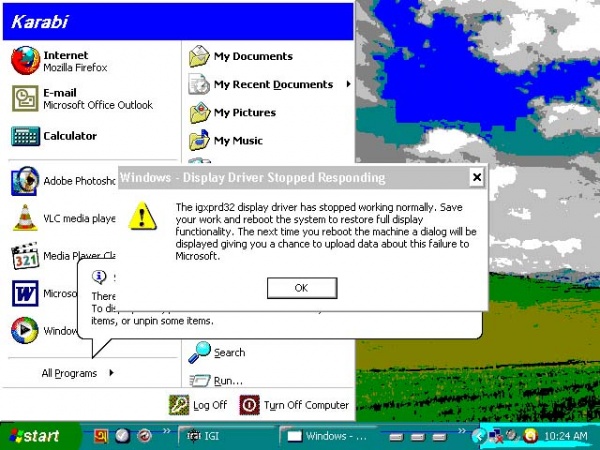Expand hidden quick launch items chevron

[166, 431]
